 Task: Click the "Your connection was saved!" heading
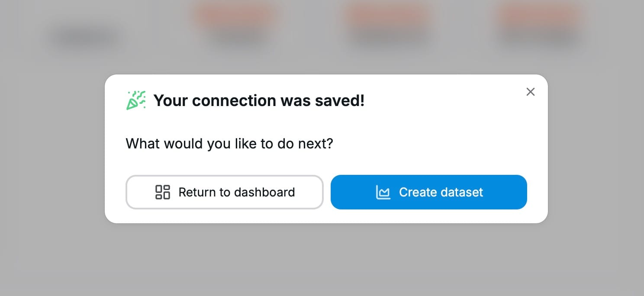point(259,100)
